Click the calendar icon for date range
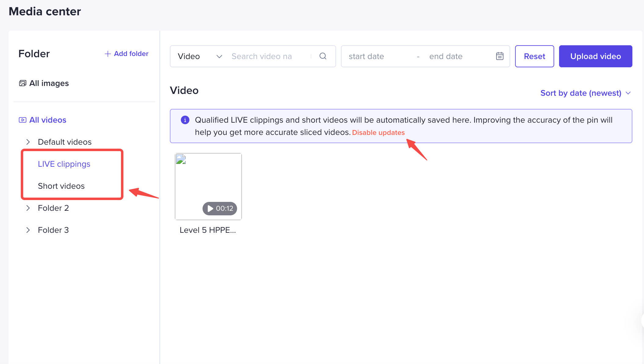Image resolution: width=644 pixels, height=364 pixels. 500,56
